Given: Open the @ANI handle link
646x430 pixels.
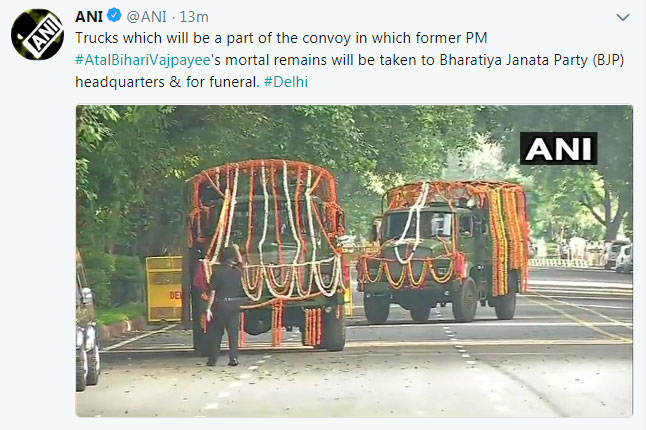Looking at the screenshot, I should [147, 17].
